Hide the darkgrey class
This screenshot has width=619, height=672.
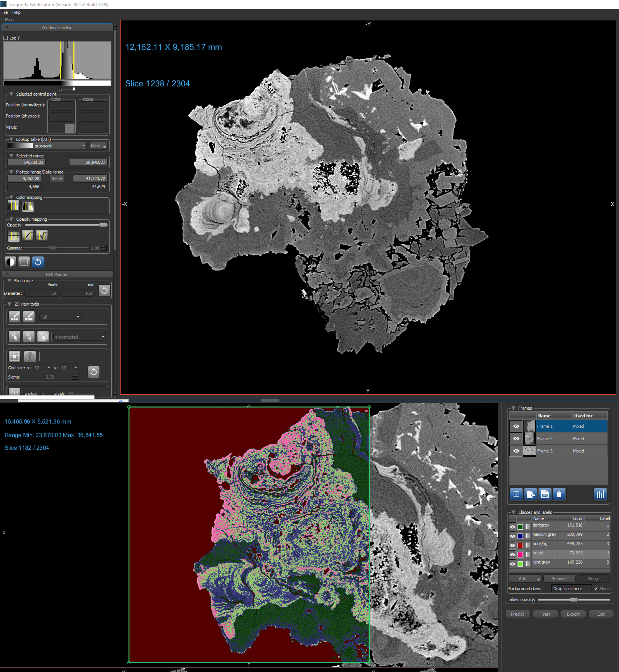click(x=512, y=527)
